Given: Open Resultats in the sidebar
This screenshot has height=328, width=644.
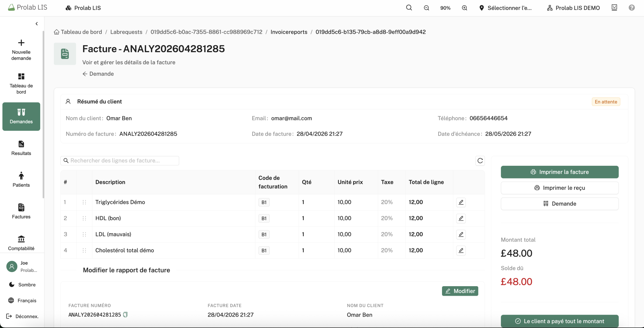Looking at the screenshot, I should pyautogui.click(x=21, y=148).
